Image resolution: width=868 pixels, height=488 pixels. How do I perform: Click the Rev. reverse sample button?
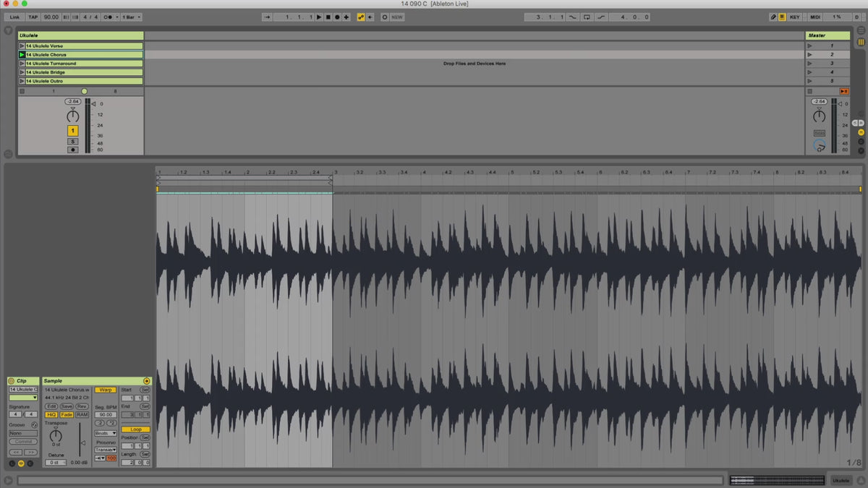pos(82,406)
